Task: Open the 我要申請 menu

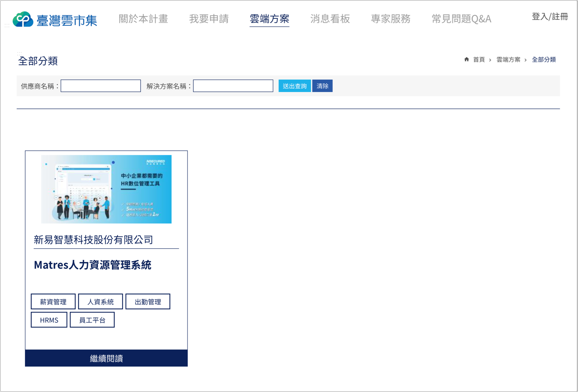Action: 209,18
